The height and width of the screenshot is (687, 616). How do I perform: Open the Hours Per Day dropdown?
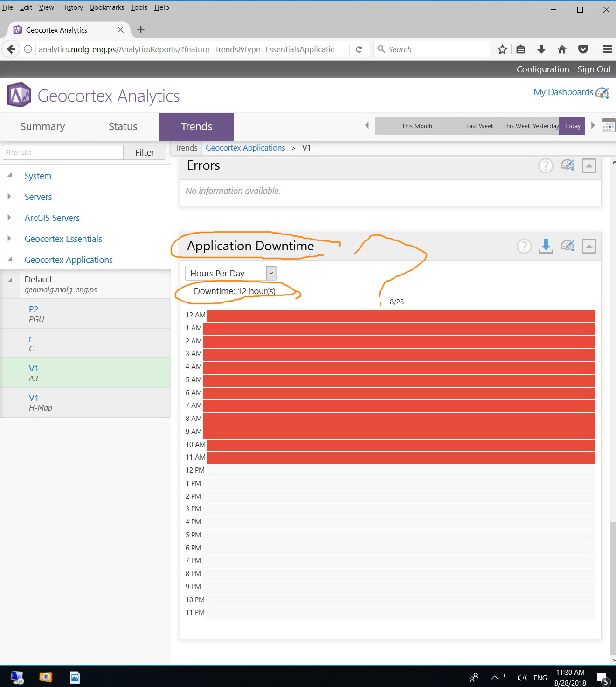click(231, 273)
